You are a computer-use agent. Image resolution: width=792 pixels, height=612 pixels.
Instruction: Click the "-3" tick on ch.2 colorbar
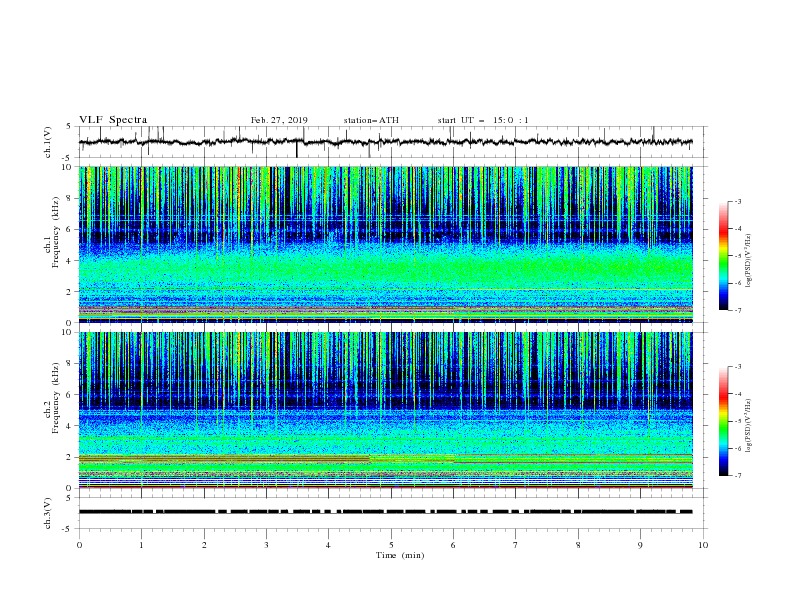pyautogui.click(x=738, y=367)
